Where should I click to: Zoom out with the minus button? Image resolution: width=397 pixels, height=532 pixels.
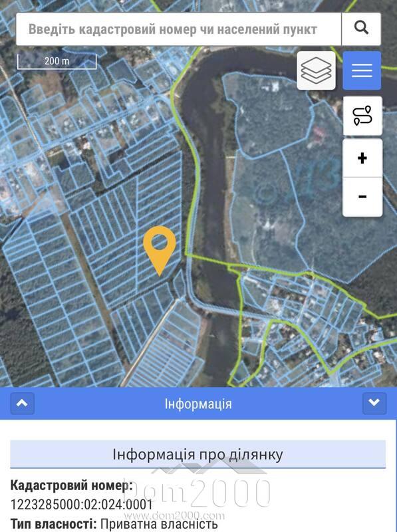[x=362, y=197]
